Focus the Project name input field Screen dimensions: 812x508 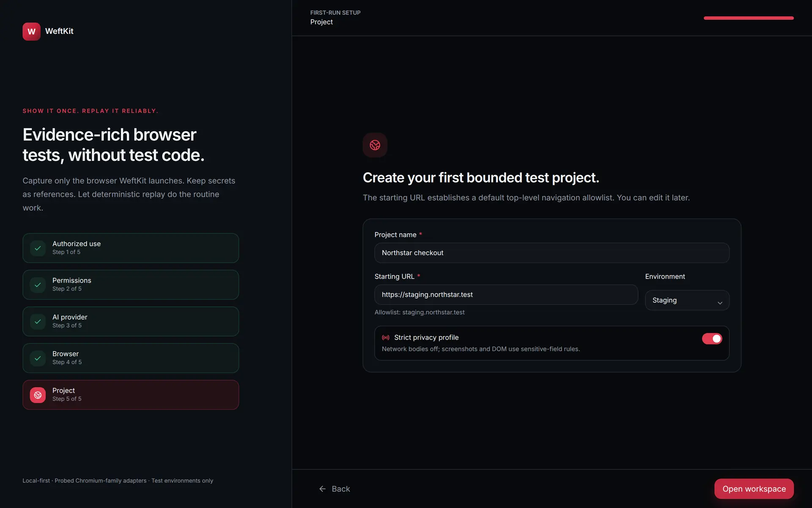[x=552, y=253]
